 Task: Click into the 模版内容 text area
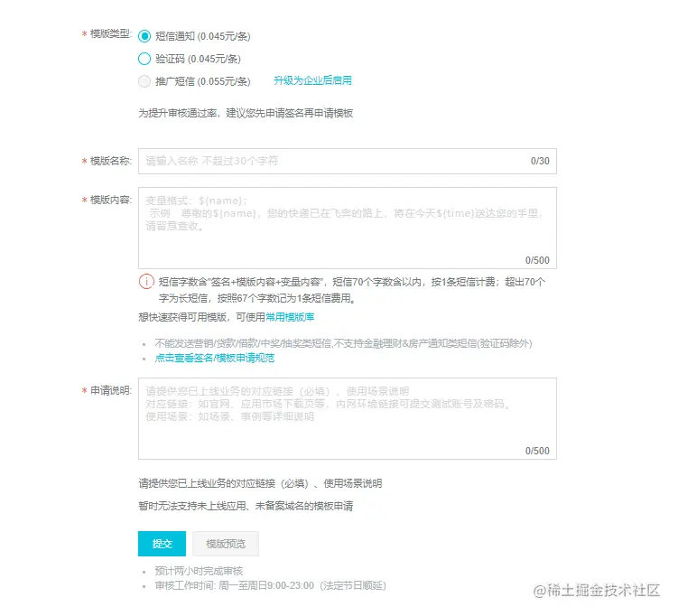pyautogui.click(x=348, y=228)
